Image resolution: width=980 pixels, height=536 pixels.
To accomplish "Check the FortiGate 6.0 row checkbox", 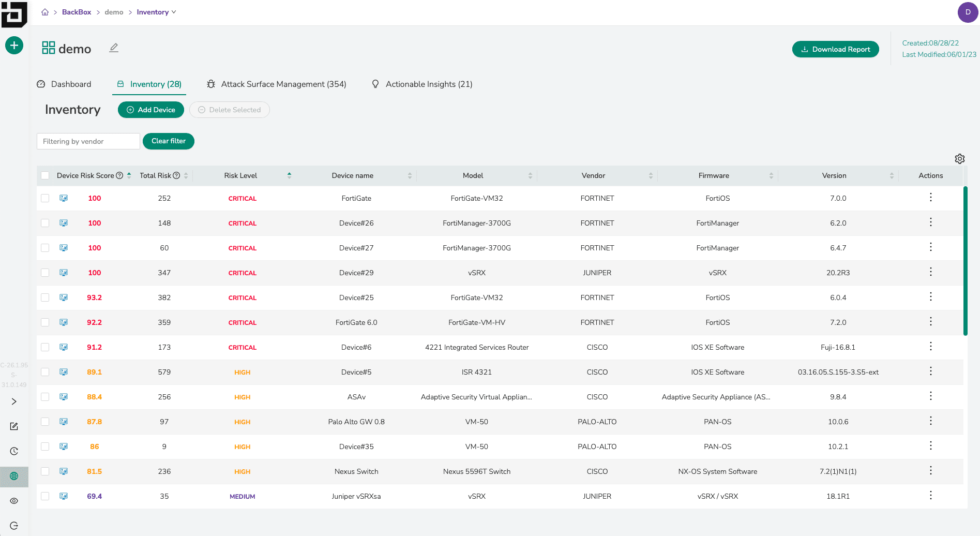I will (x=45, y=322).
